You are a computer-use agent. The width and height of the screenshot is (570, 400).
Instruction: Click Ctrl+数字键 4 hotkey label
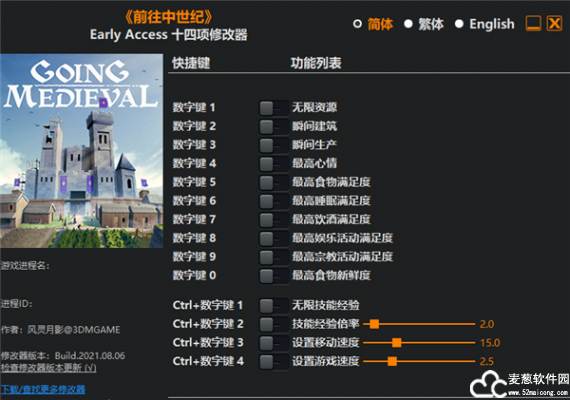coord(208,361)
